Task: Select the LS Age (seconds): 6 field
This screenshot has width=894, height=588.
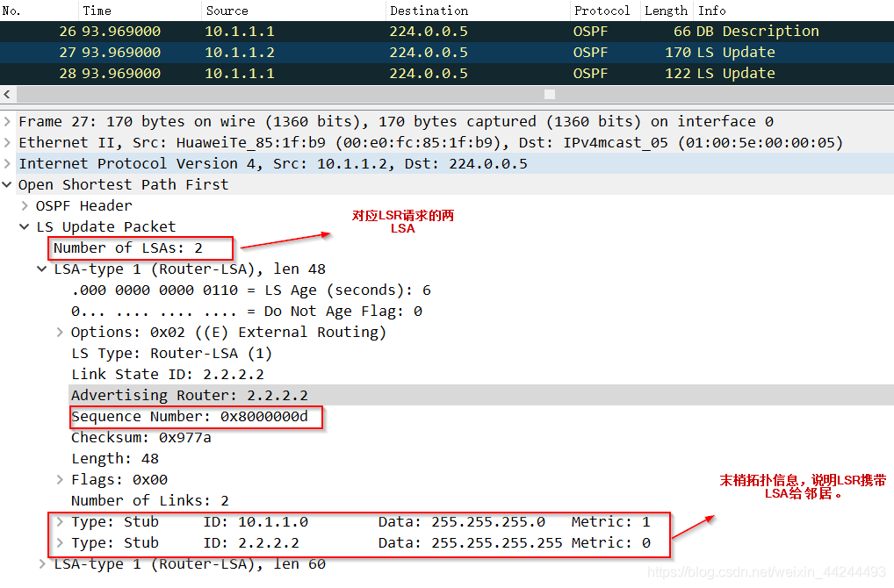Action: [x=251, y=290]
